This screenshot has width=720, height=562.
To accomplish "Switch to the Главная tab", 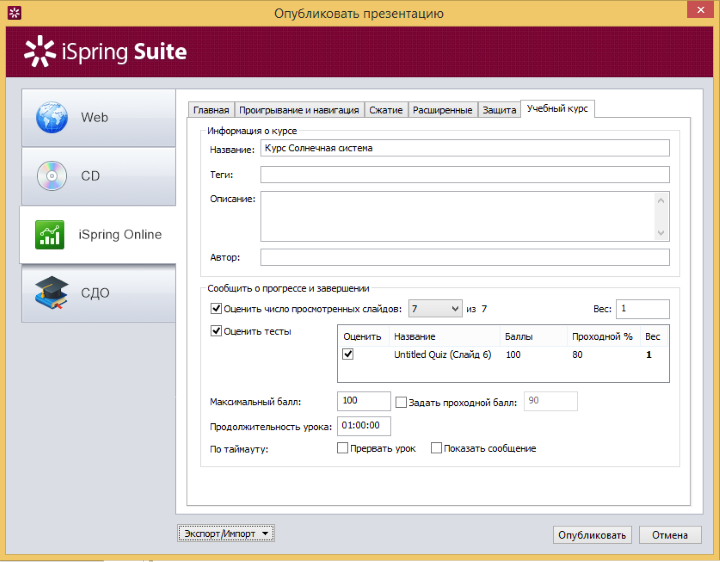I will [x=211, y=110].
